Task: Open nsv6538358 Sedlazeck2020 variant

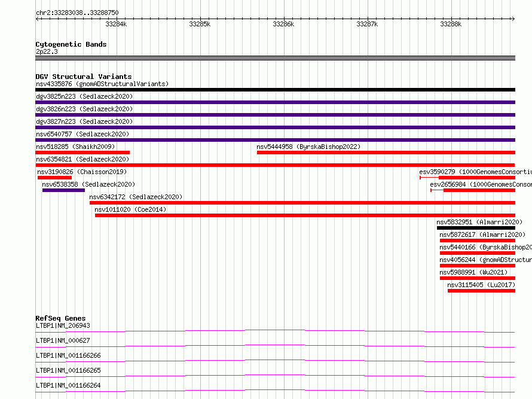Action: [x=88, y=184]
